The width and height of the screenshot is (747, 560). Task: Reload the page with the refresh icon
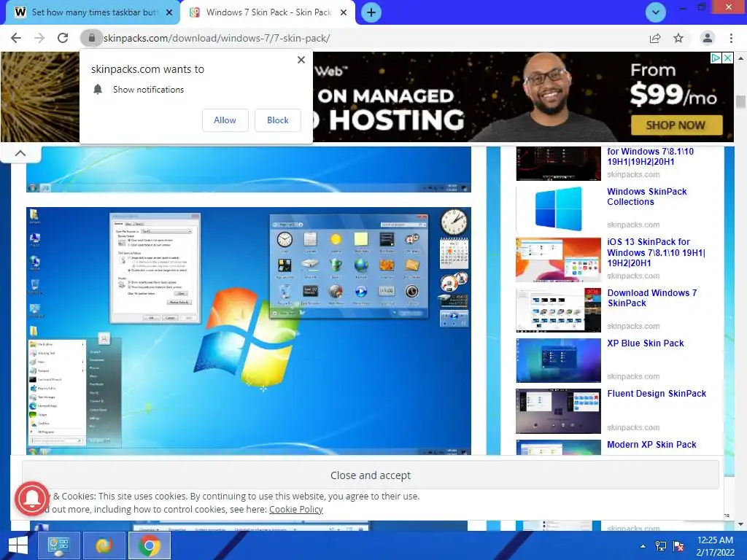[x=63, y=38]
